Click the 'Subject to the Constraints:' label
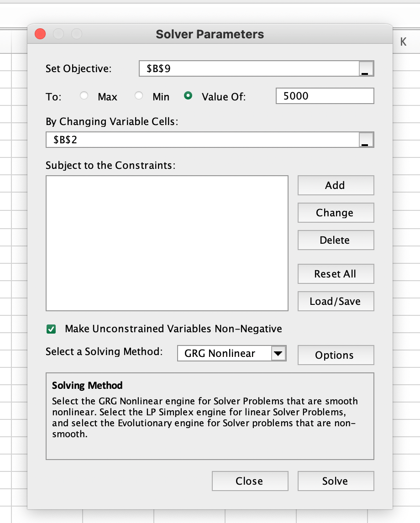The height and width of the screenshot is (523, 420). [x=110, y=166]
